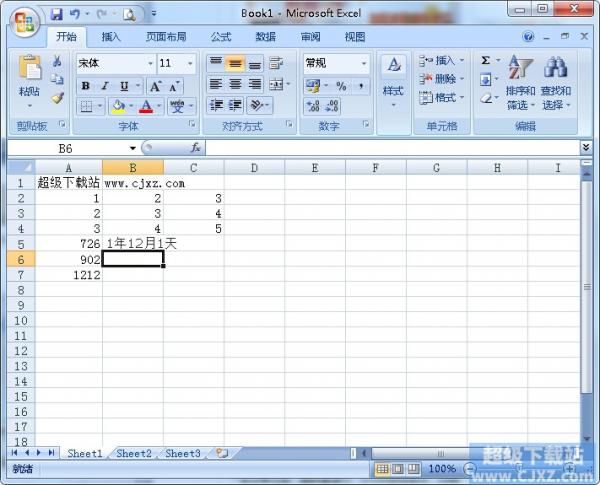This screenshot has width=600, height=485.
Task: Select the Format Painter brush
Action: pyautogui.click(x=57, y=98)
